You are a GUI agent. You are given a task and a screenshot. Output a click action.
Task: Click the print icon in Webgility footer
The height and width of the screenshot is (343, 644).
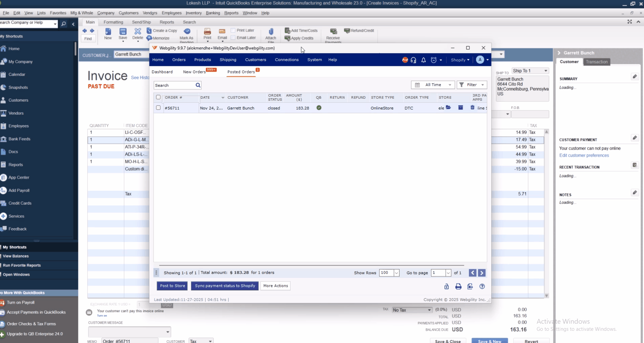(x=458, y=287)
